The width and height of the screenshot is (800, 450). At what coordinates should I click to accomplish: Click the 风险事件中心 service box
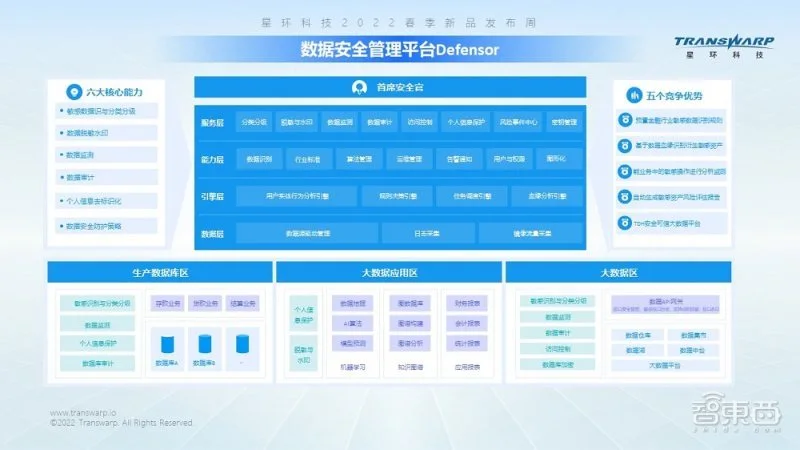click(x=520, y=122)
